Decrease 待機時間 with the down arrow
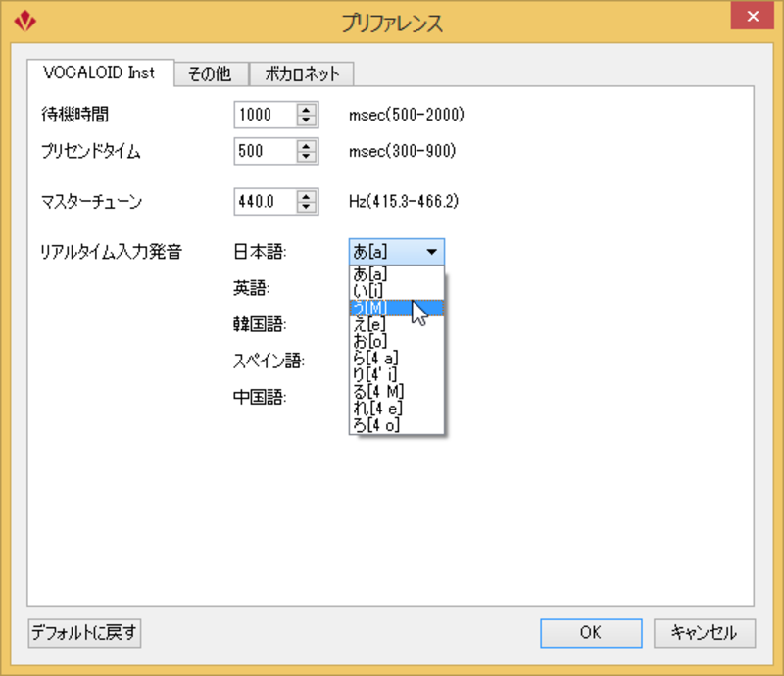 coord(306,121)
